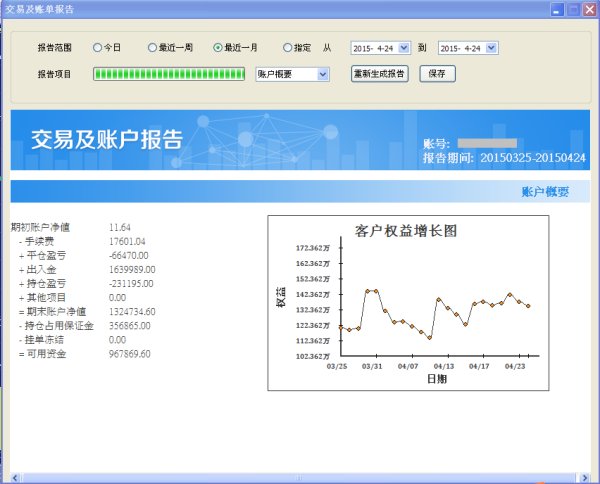The image size is (600, 484).
Task: Close the 交易及账单报告 window
Action: click(x=589, y=9)
